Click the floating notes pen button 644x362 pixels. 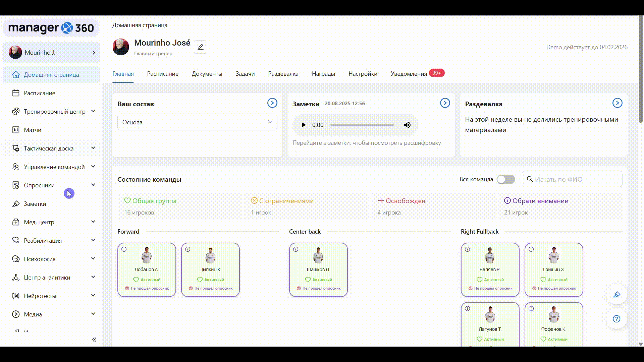click(x=616, y=295)
